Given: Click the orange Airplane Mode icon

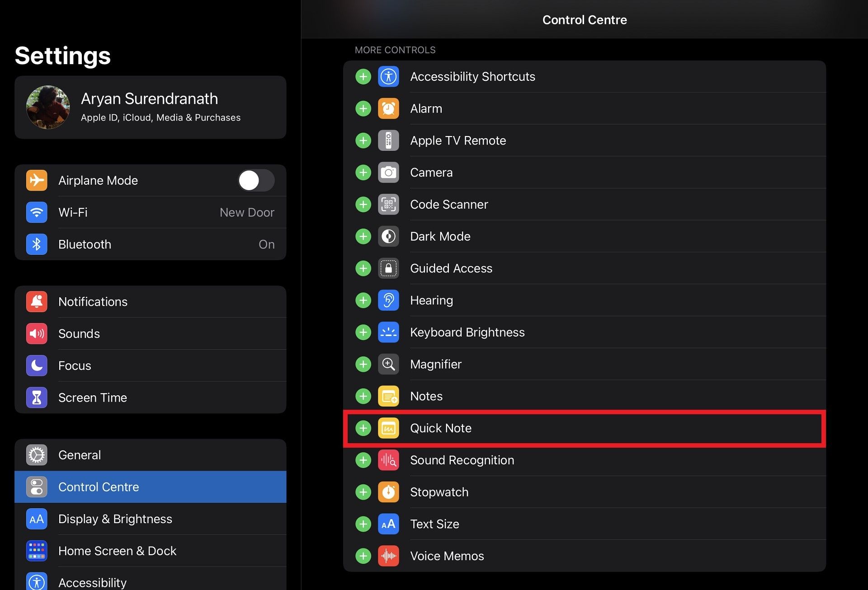Looking at the screenshot, I should (37, 181).
